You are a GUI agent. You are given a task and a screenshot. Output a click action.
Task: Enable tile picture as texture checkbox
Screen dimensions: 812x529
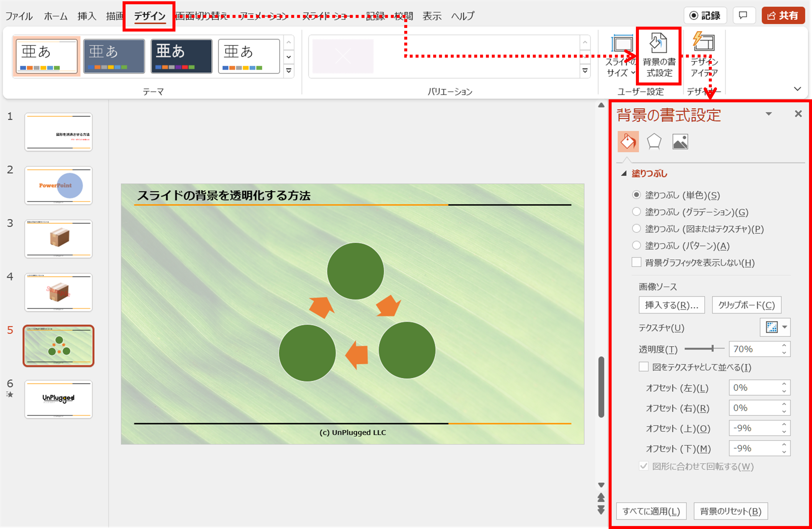[643, 367]
